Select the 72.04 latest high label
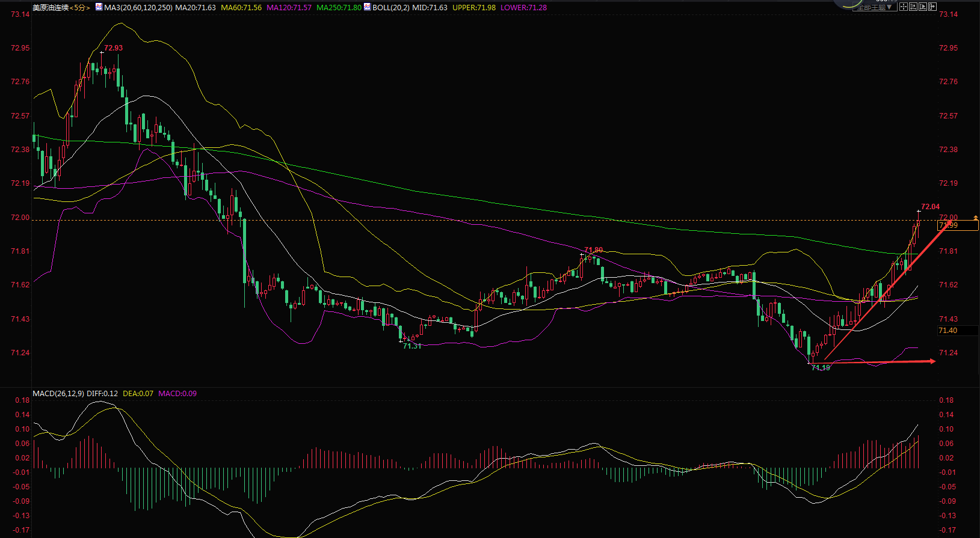 pyautogui.click(x=930, y=207)
